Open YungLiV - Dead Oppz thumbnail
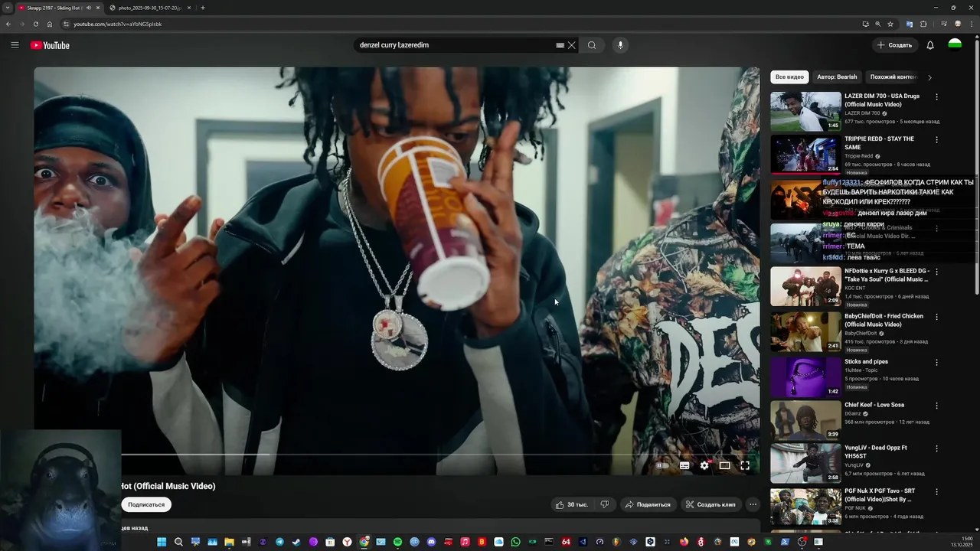 [x=805, y=463]
